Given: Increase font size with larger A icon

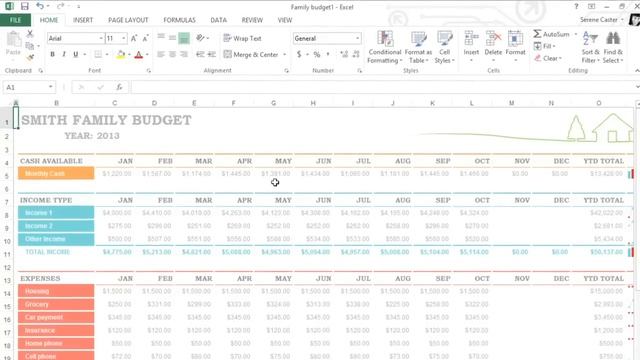Looking at the screenshot, I should (133, 38).
